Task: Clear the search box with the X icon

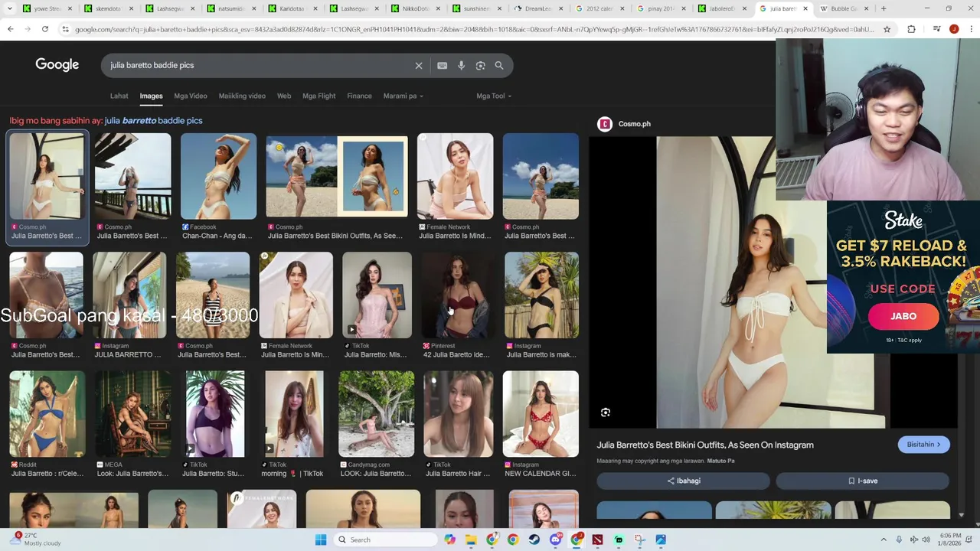Action: pyautogui.click(x=419, y=66)
